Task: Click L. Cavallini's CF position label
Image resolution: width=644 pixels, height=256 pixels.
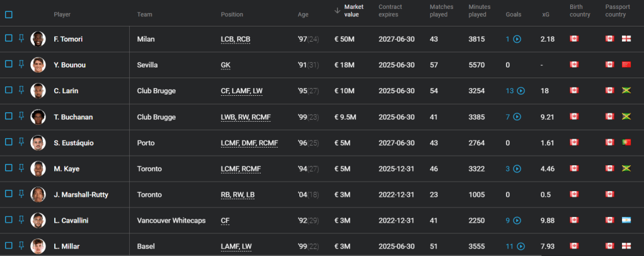Action: pos(225,221)
